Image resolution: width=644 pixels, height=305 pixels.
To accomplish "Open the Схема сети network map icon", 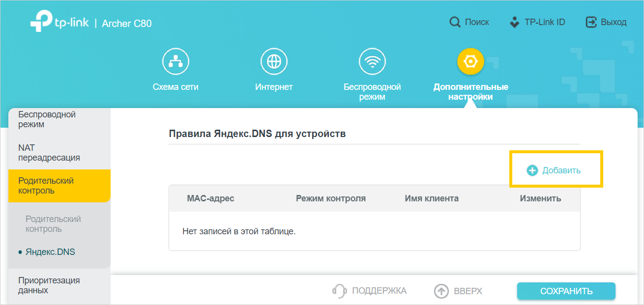I will (x=176, y=61).
